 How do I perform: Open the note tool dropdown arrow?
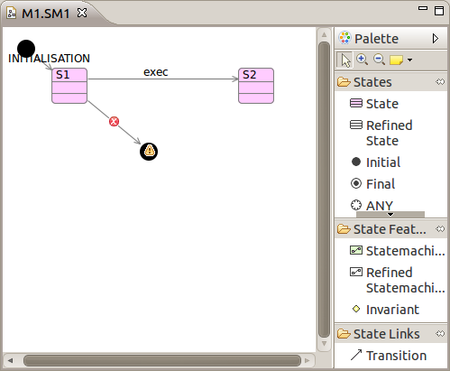click(x=410, y=60)
